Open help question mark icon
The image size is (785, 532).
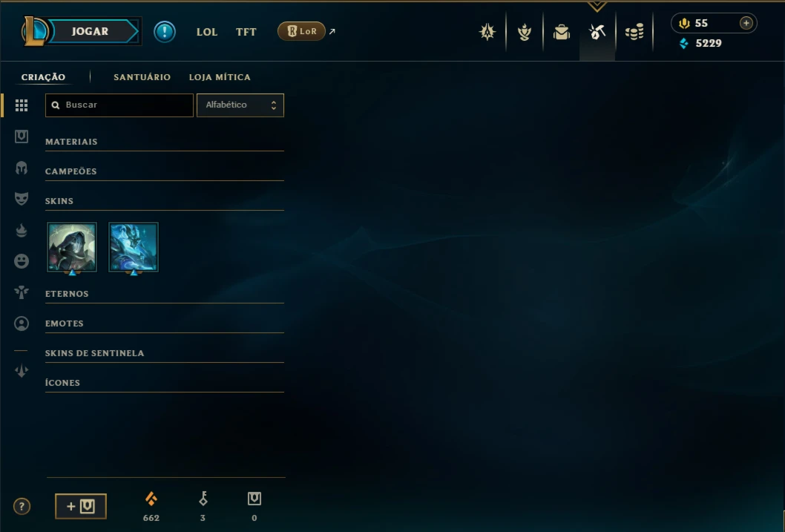22,507
